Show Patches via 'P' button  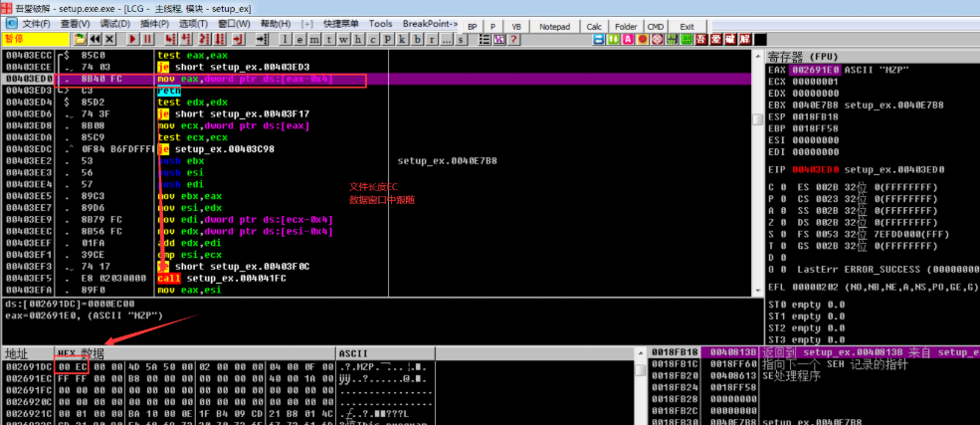pyautogui.click(x=387, y=40)
